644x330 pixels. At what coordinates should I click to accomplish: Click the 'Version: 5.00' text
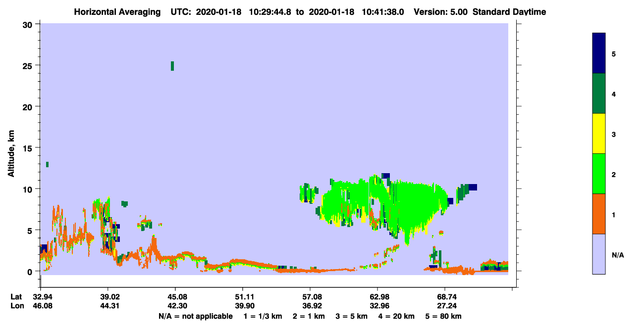pyautogui.click(x=440, y=12)
